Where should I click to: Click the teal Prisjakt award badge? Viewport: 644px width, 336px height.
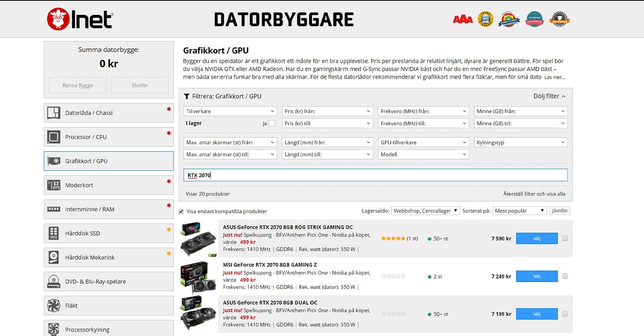535,19
